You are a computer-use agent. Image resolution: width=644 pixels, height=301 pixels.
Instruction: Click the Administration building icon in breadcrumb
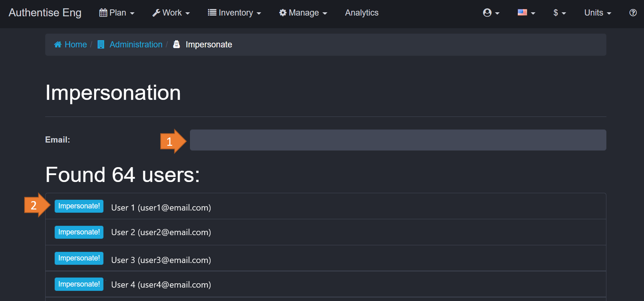[x=101, y=44]
